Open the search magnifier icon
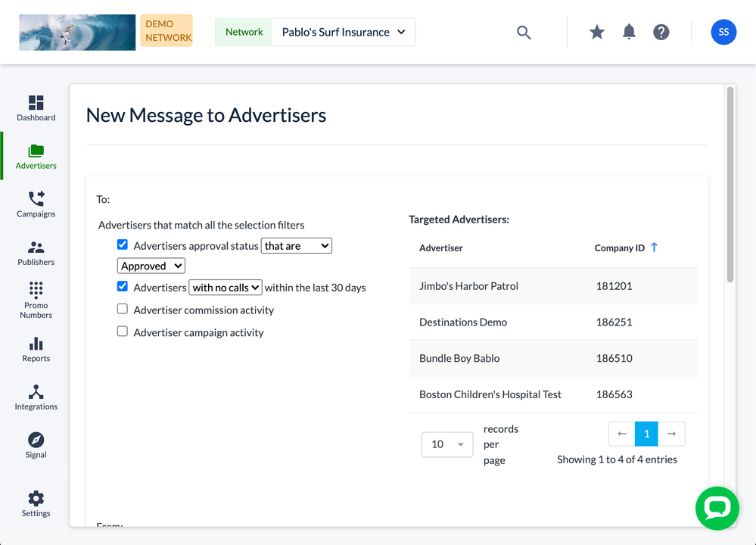The height and width of the screenshot is (545, 756). (524, 33)
